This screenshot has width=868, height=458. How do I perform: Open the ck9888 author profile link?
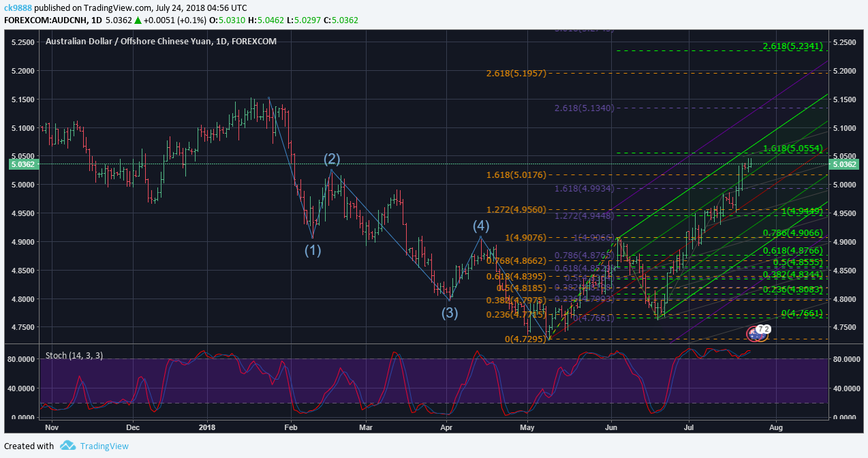[x=17, y=7]
